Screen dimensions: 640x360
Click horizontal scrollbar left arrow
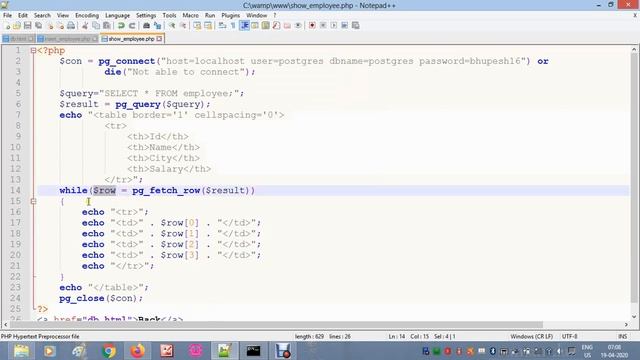click(x=5, y=325)
